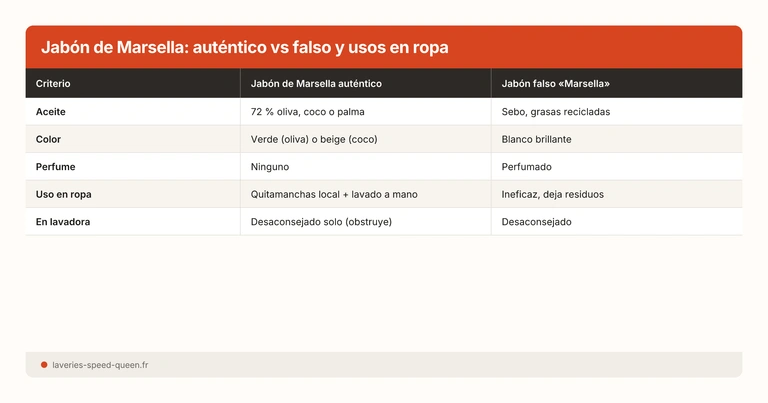768x403 pixels.
Task: Click the 'Ninguno' perfume cell
Action: (x=273, y=167)
